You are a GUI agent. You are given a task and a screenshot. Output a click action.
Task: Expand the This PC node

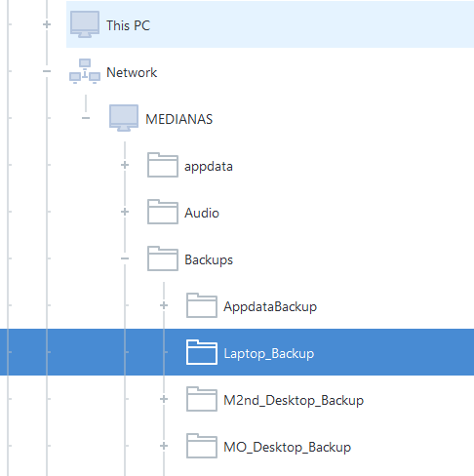[47, 24]
